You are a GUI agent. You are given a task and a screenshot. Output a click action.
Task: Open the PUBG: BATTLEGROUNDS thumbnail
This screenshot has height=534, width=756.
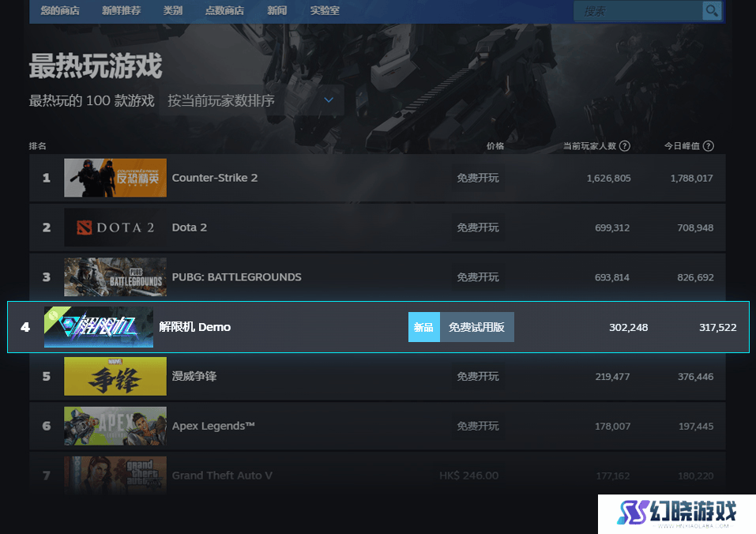point(115,277)
